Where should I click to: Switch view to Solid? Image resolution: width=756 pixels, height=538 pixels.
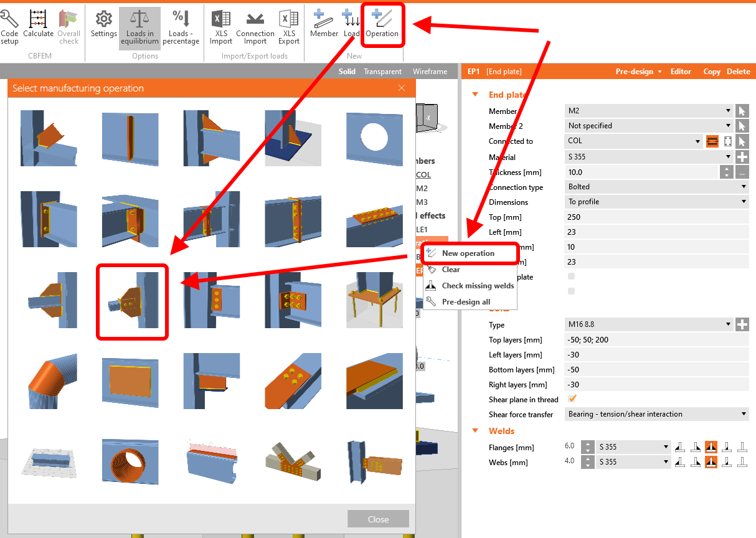pos(347,72)
